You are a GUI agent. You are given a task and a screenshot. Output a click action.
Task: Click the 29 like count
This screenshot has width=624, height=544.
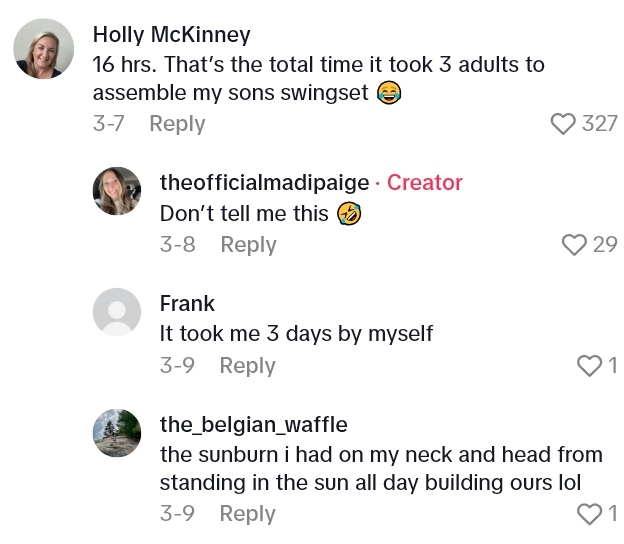(x=605, y=245)
